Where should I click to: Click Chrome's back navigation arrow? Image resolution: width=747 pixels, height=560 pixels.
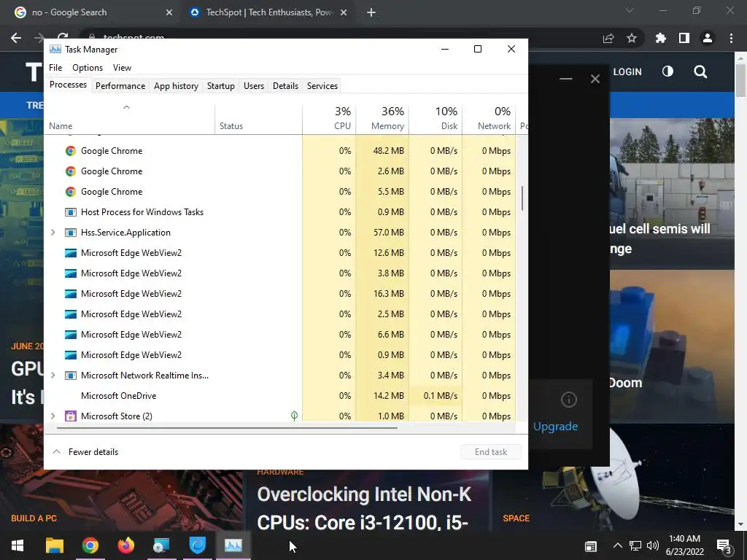pos(16,38)
